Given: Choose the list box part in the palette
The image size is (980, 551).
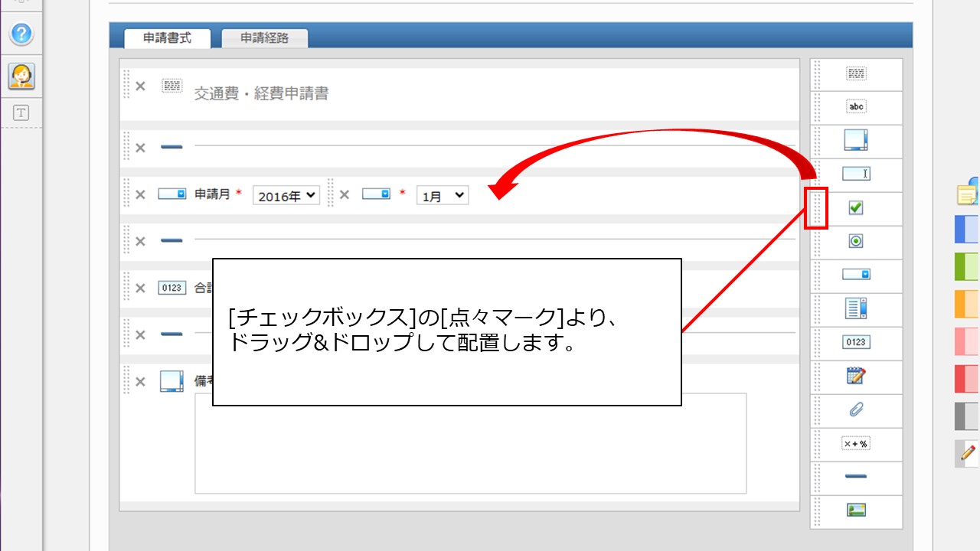Looking at the screenshot, I should click(856, 309).
